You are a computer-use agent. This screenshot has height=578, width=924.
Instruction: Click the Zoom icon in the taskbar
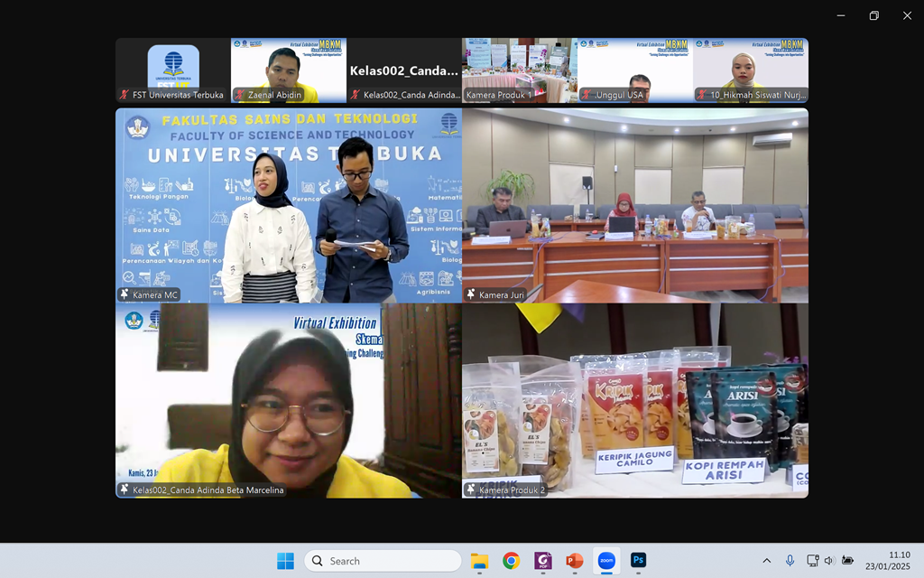click(606, 561)
